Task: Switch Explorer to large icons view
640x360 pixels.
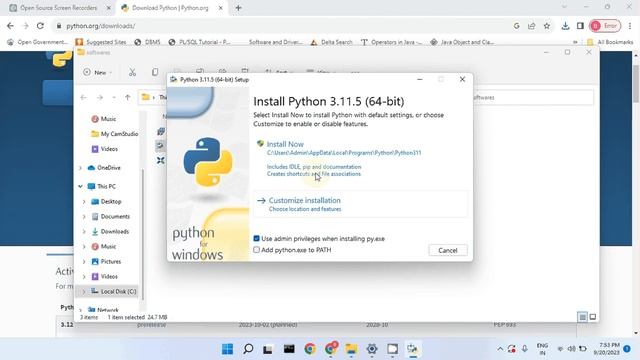Action: pos(593,317)
